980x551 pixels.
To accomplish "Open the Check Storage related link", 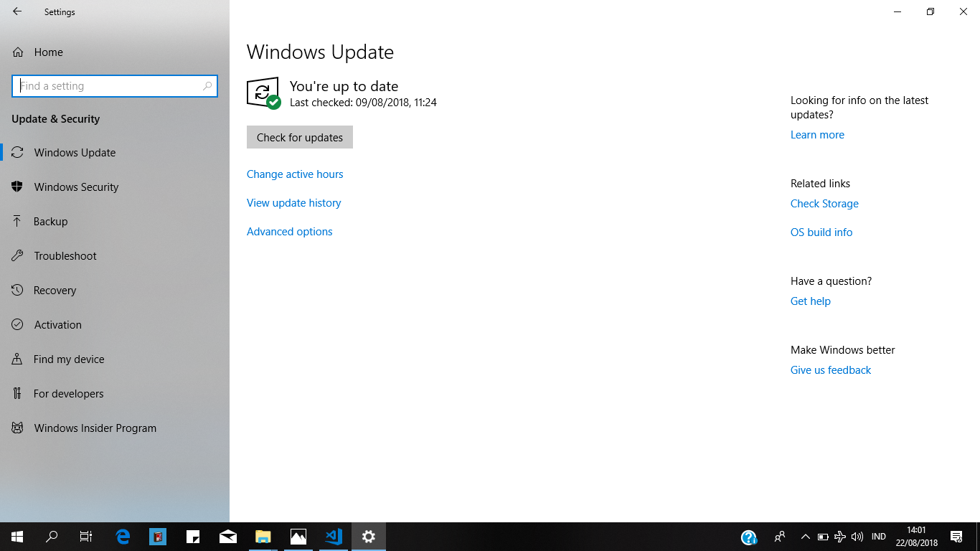I will pyautogui.click(x=824, y=203).
